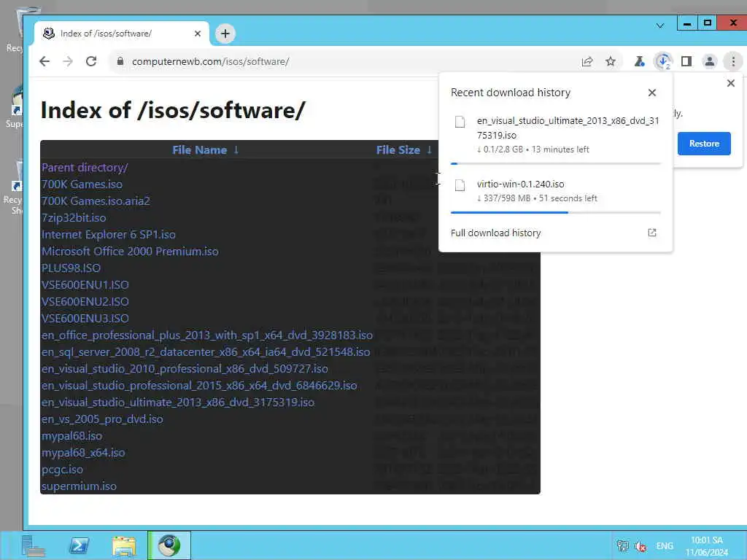Viewport: 747px width, 560px height.
Task: Click the visual studio download progress bar
Action: point(555,163)
